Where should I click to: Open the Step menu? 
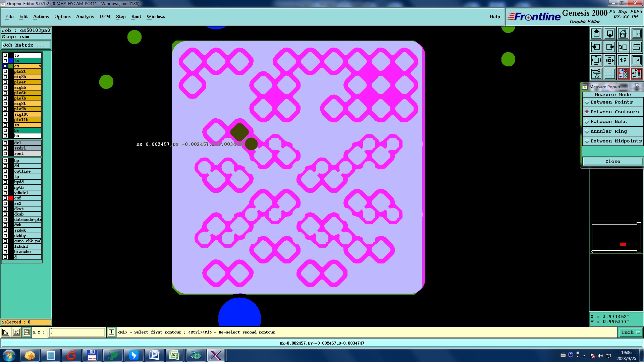(121, 16)
